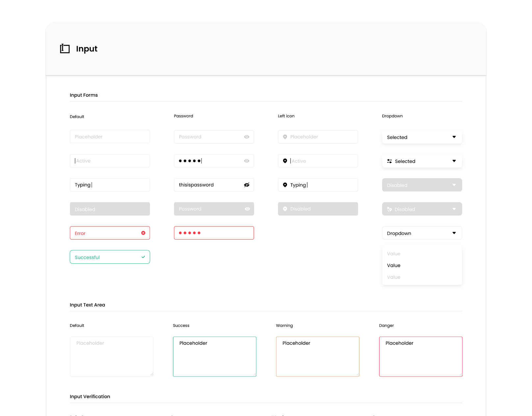532x416 pixels.
Task: Click the Dropdown column label
Action: point(392,116)
